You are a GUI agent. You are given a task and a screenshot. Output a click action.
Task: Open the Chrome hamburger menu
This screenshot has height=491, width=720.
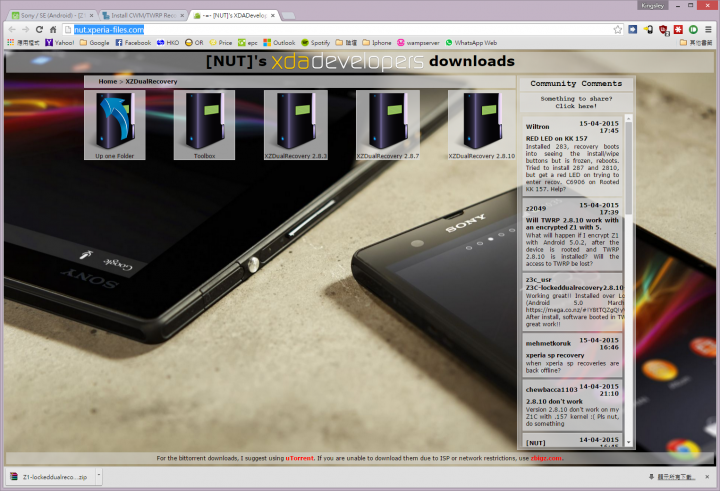pyautogui.click(x=708, y=29)
